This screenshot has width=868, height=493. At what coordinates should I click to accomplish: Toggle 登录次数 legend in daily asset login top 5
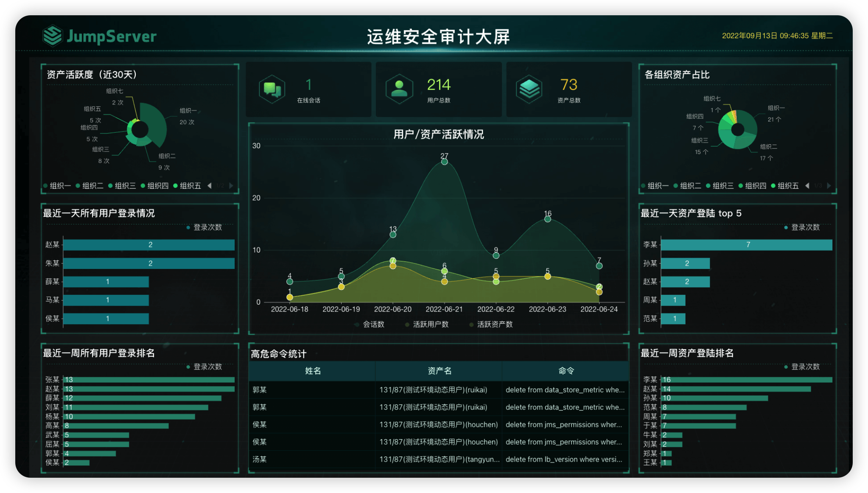pos(802,227)
